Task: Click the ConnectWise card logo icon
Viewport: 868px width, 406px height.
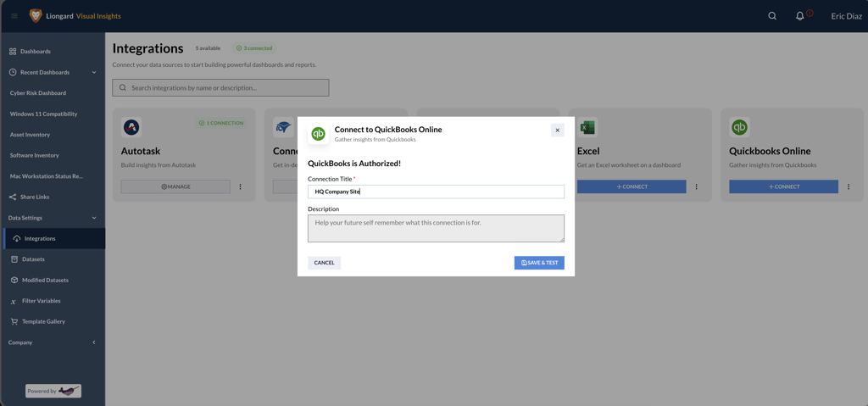Action: [x=283, y=127]
